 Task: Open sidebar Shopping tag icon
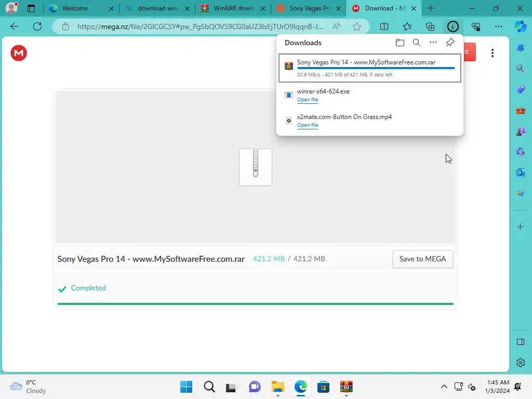(x=521, y=89)
